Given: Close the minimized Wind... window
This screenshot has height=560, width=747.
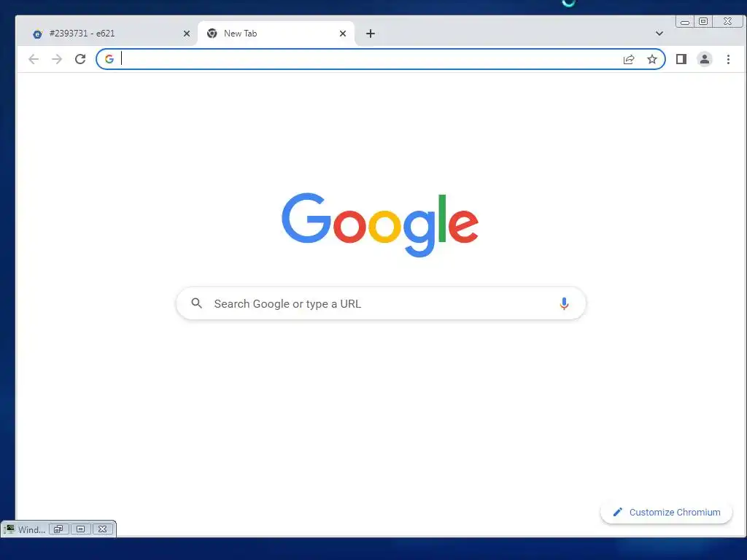Looking at the screenshot, I should [102, 529].
